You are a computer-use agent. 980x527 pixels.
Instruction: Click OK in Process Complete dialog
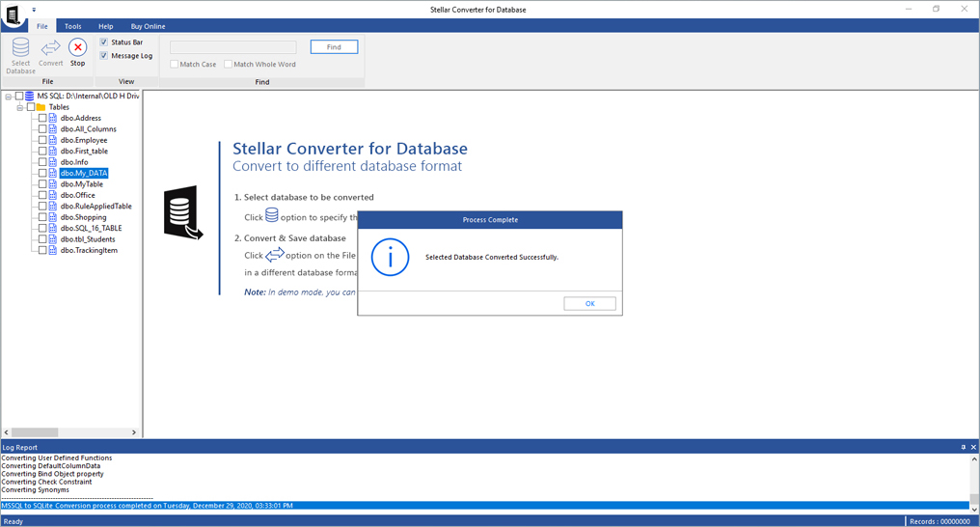pyautogui.click(x=590, y=303)
